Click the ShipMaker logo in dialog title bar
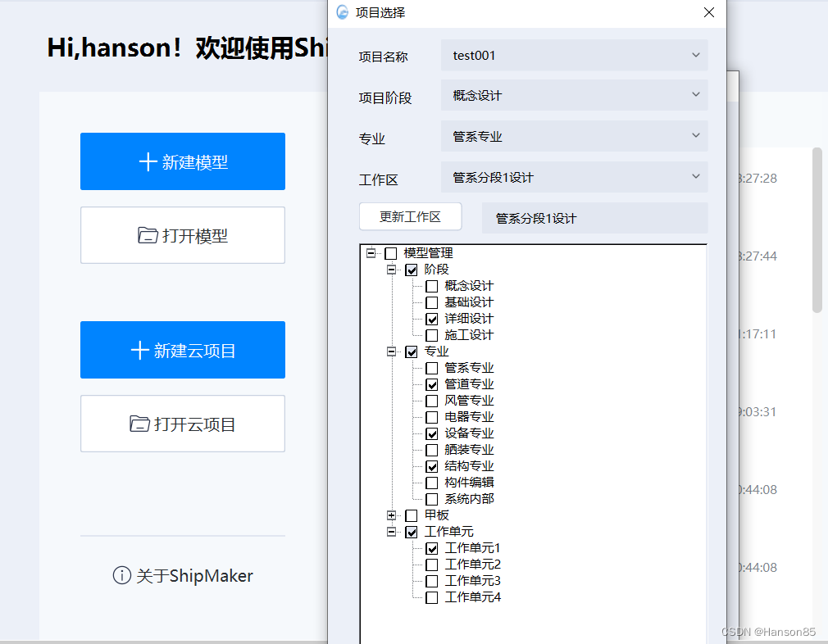 point(343,12)
